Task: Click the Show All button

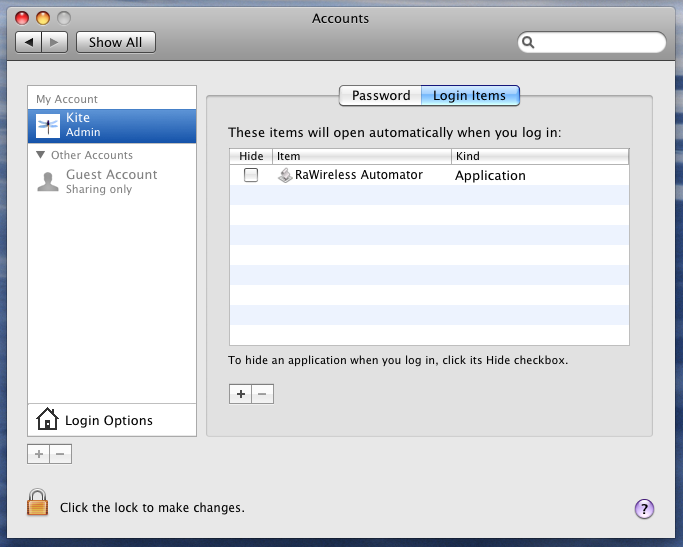Action: pos(115,42)
